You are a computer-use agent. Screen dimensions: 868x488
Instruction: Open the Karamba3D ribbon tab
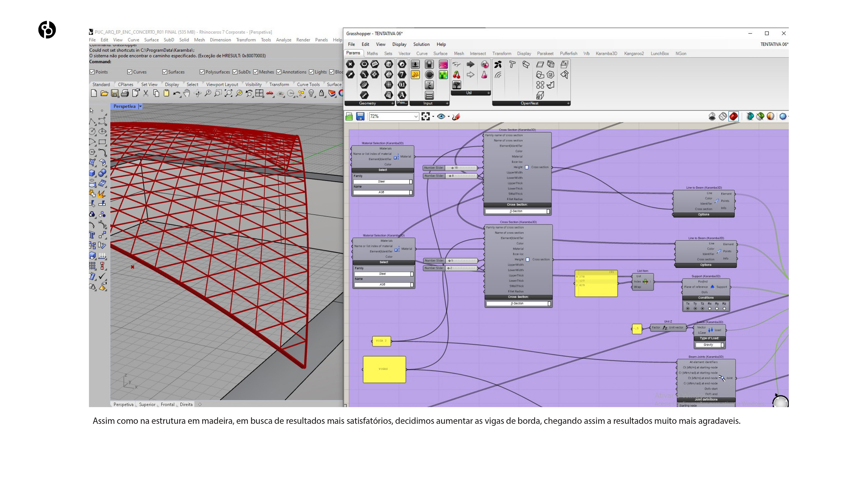[x=606, y=54]
